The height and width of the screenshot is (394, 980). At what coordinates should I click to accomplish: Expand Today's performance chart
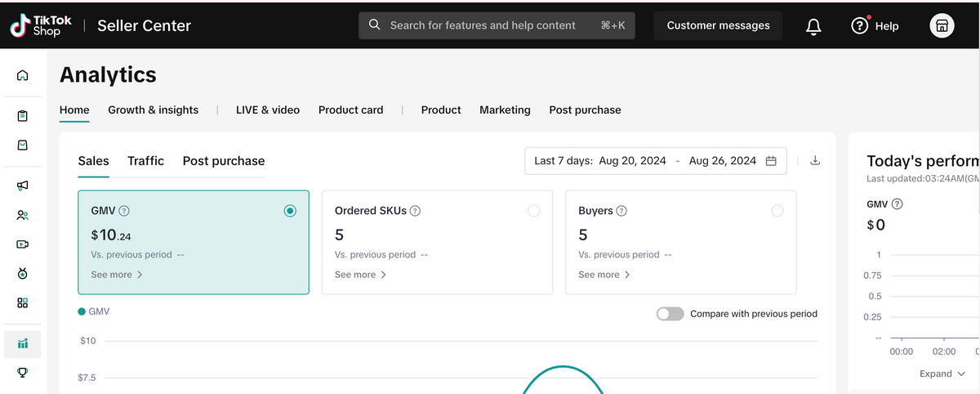click(x=942, y=374)
